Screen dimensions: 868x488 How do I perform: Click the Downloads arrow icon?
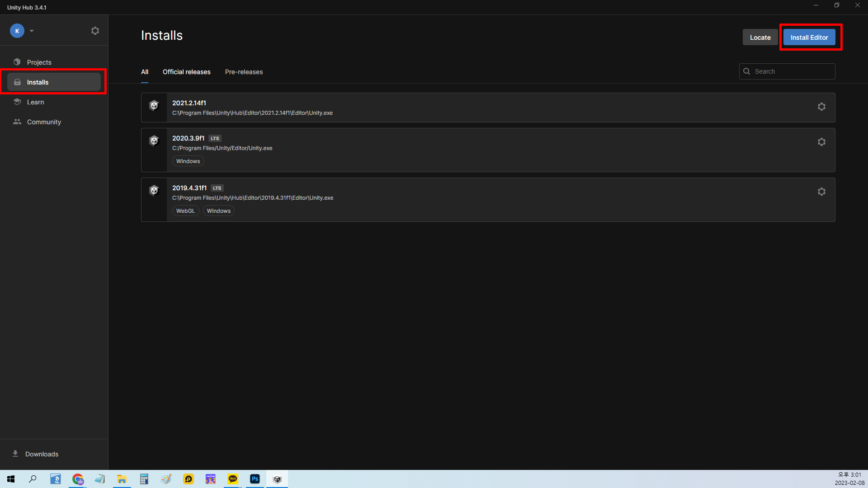(x=15, y=454)
